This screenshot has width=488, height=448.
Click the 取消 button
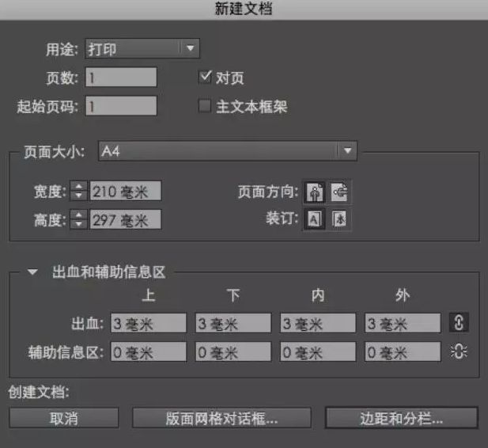coord(64,418)
